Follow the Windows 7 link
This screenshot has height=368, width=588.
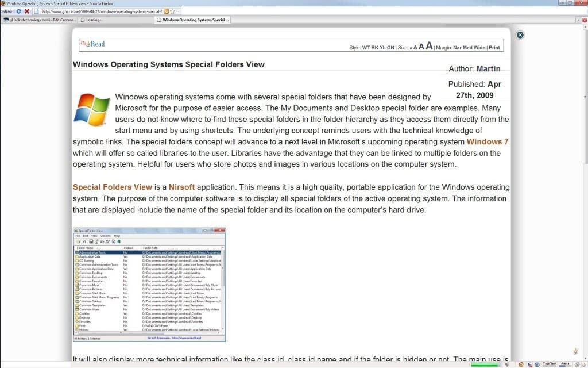click(488, 142)
